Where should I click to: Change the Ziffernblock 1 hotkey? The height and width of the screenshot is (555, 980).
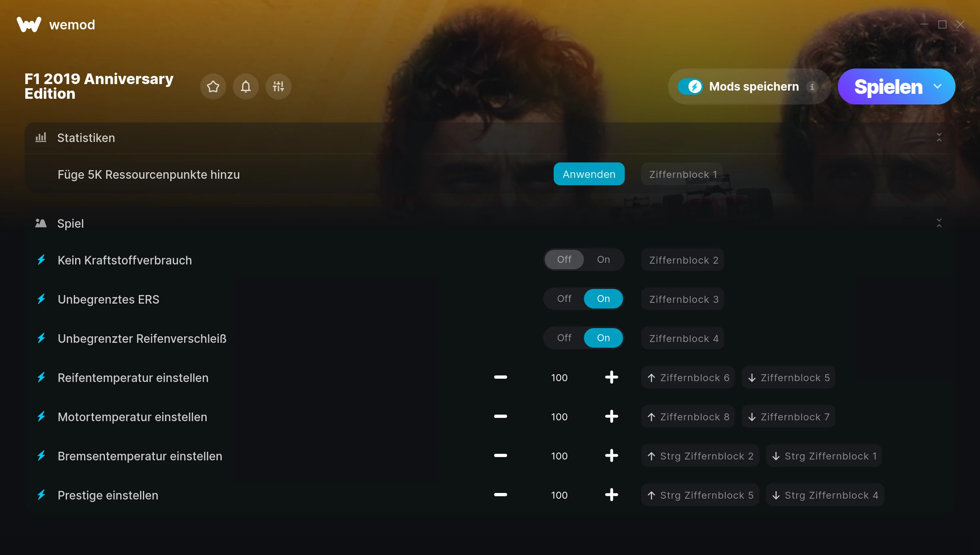point(682,174)
